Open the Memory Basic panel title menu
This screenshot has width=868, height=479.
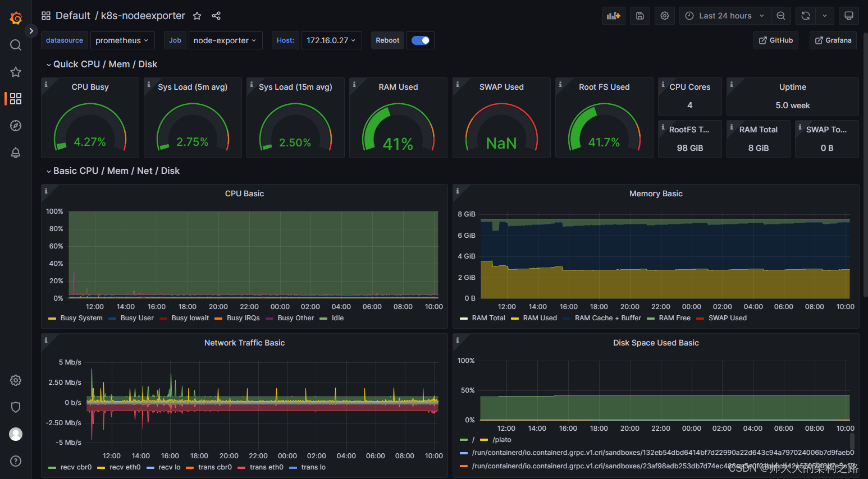[656, 194]
